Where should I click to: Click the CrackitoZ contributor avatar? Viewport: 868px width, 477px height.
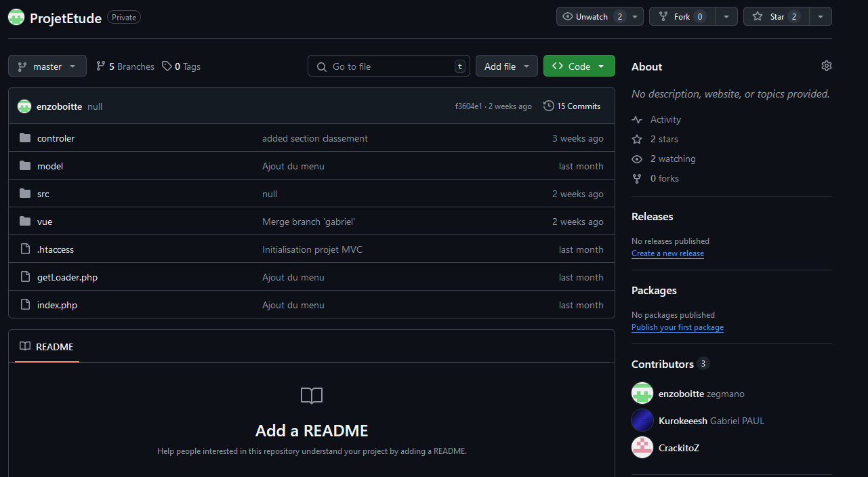click(x=642, y=447)
